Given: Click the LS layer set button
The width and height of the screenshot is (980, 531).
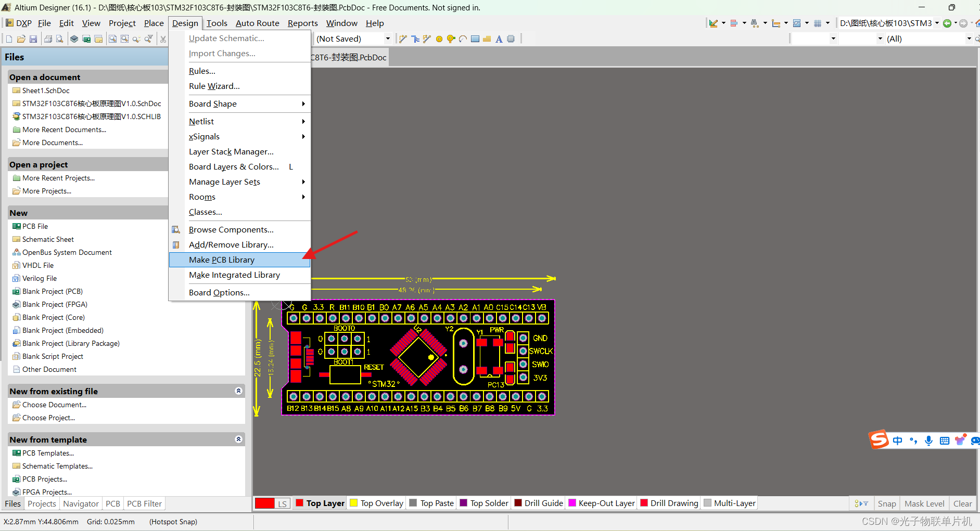Looking at the screenshot, I should (282, 504).
